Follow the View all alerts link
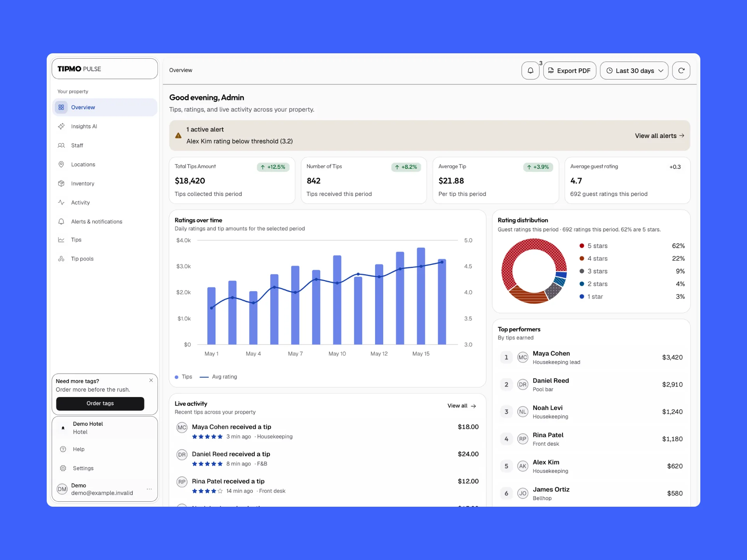 [659, 136]
